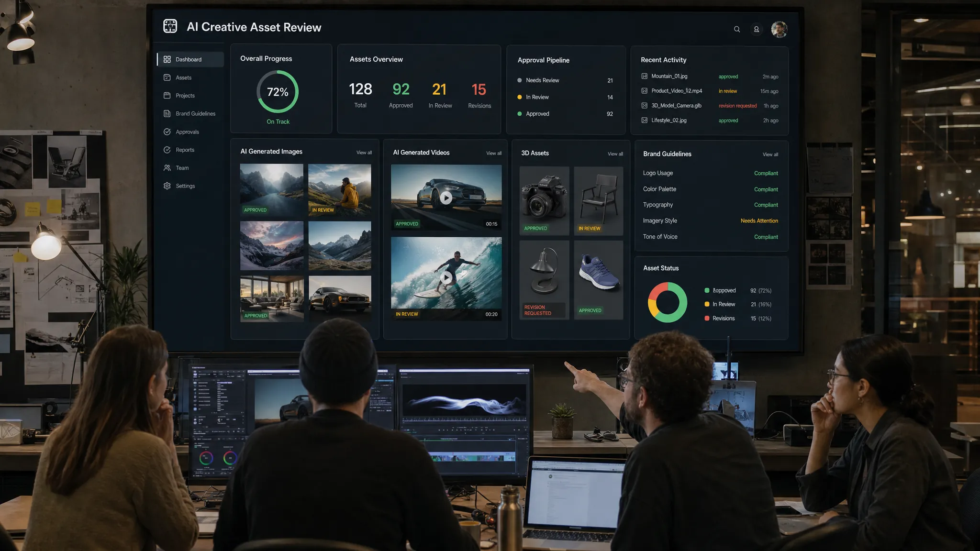The width and height of the screenshot is (980, 551).
Task: Click the Team people icon
Action: 167,168
